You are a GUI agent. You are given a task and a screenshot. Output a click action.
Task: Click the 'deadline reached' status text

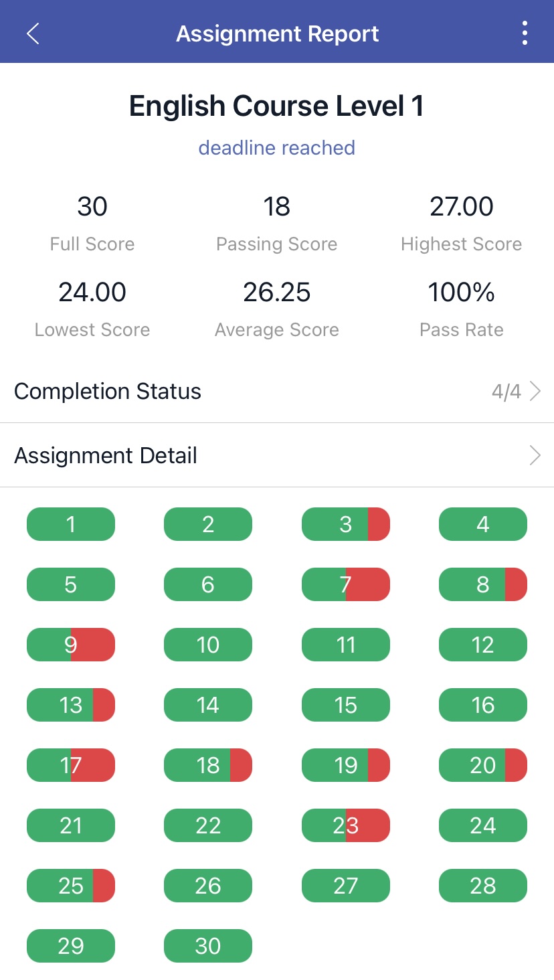pos(276,147)
